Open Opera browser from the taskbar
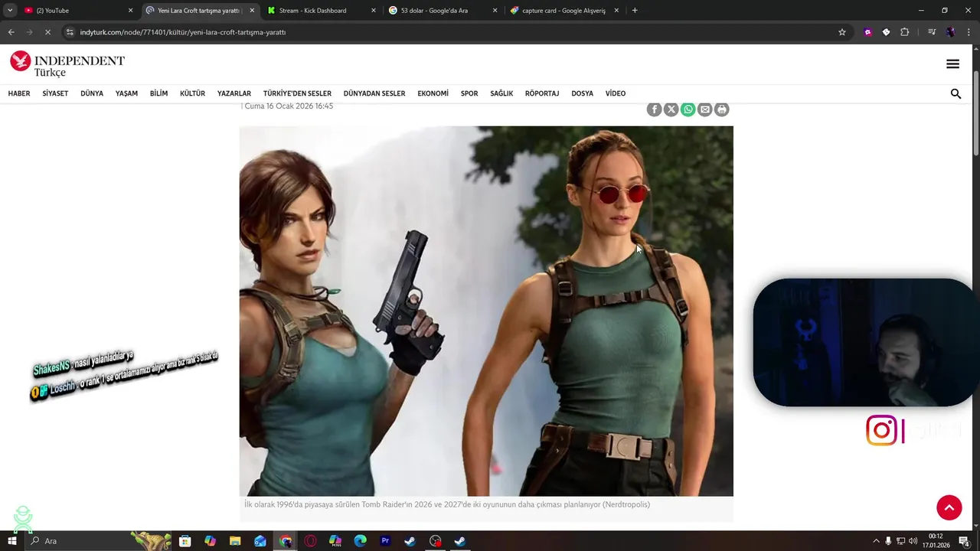The image size is (980, 551). [x=310, y=541]
